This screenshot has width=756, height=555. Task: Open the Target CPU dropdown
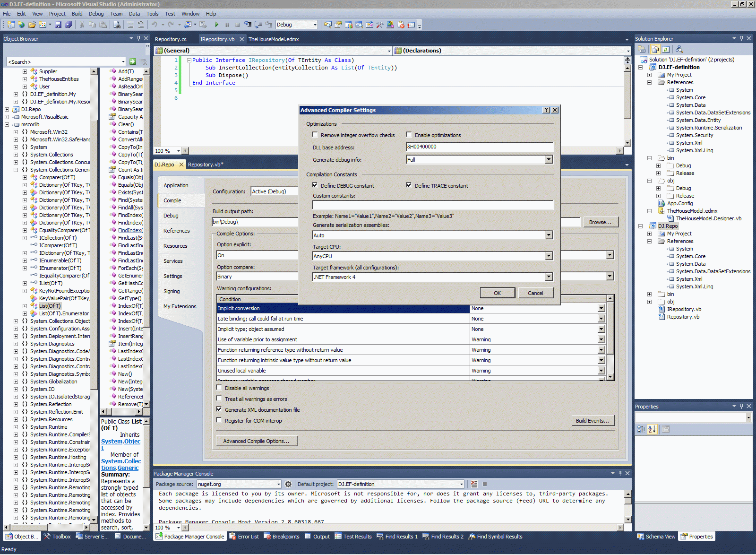549,256
